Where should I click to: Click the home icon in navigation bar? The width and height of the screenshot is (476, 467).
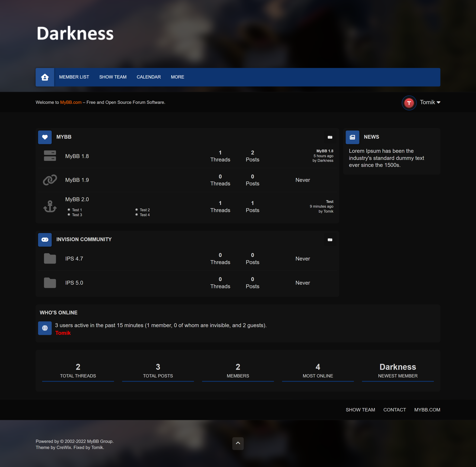45,77
